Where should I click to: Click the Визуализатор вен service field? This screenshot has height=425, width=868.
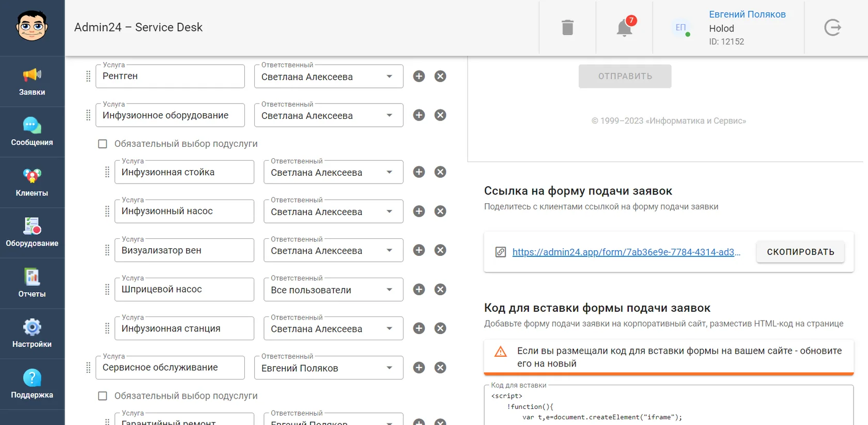(x=184, y=250)
